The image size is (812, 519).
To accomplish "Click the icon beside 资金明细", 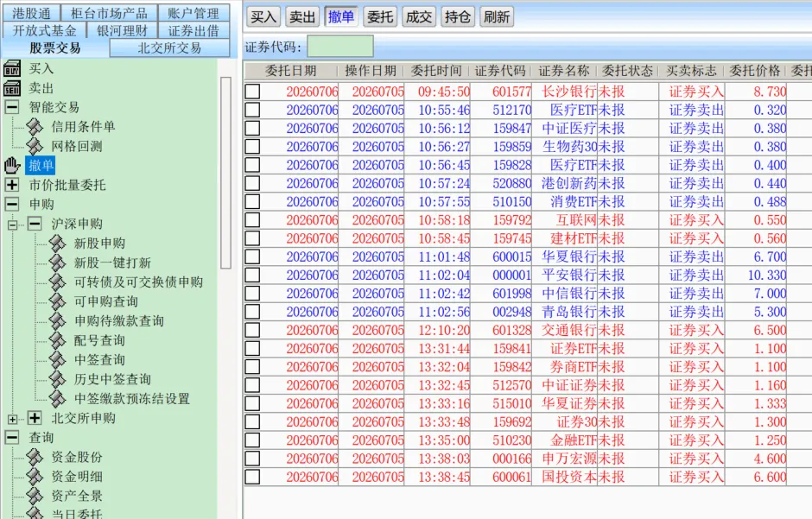I will point(35,477).
